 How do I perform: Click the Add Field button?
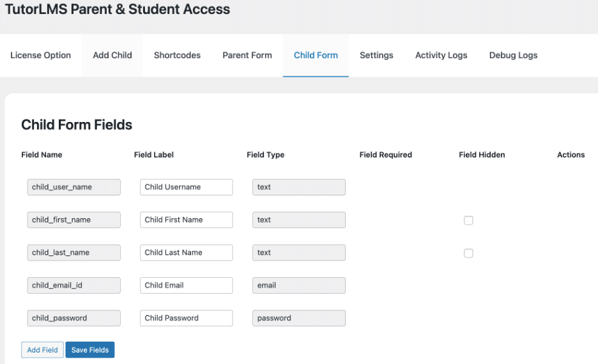coord(42,350)
